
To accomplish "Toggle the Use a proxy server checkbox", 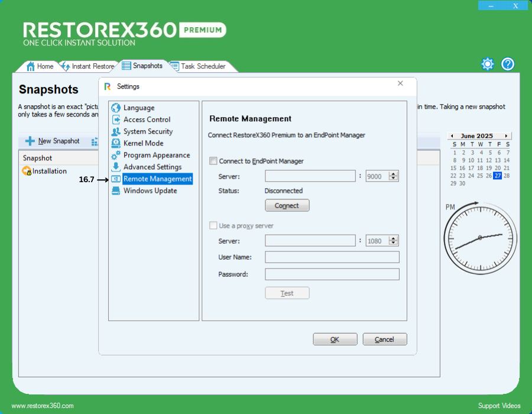I will (213, 225).
